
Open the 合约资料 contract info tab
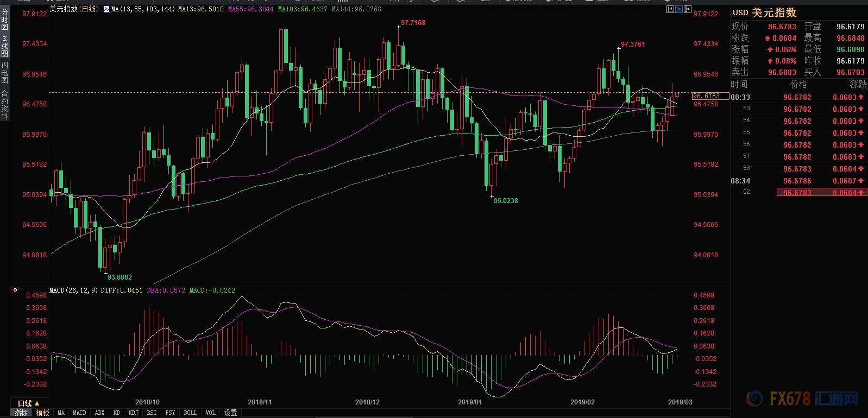point(4,104)
